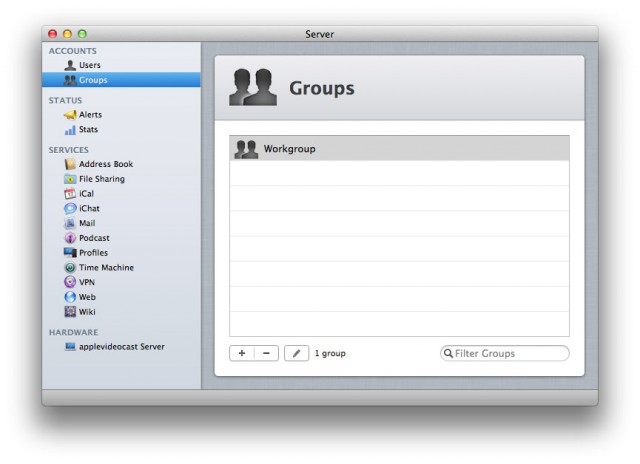This screenshot has height=464, width=640.
Task: Open the Alerts megaphone icon
Action: [70, 115]
